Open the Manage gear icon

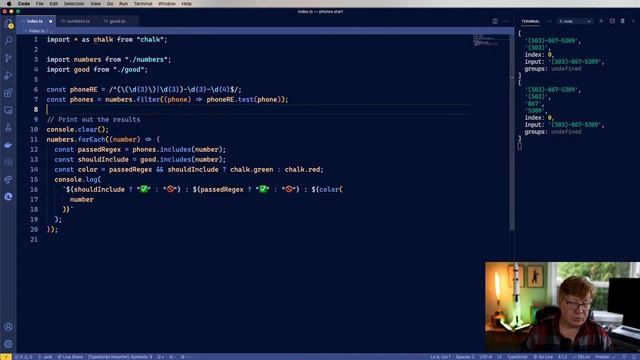8,344
